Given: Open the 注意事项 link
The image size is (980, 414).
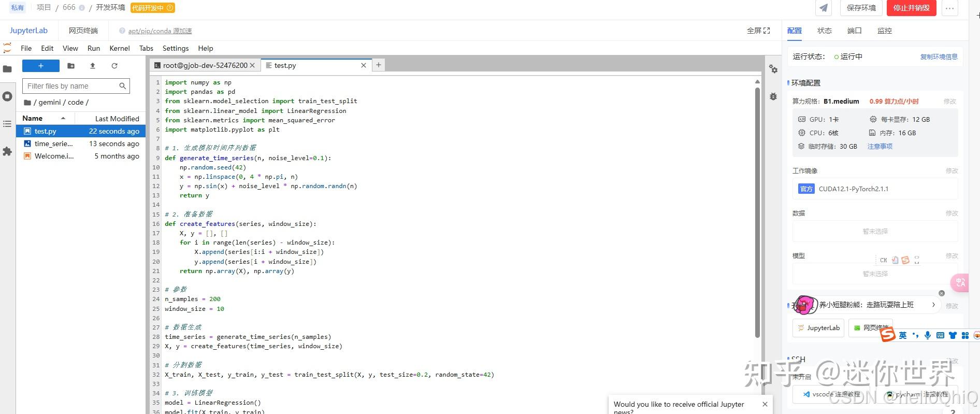Looking at the screenshot, I should click(880, 147).
